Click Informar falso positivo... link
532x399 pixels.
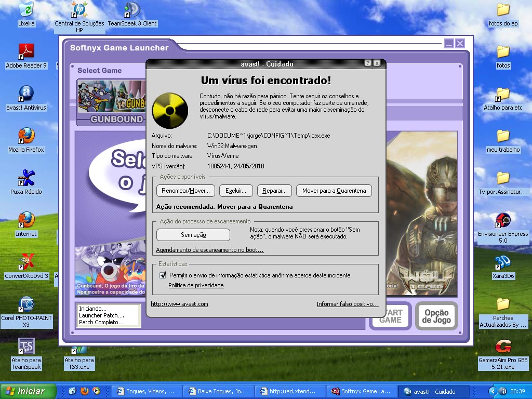point(348,304)
